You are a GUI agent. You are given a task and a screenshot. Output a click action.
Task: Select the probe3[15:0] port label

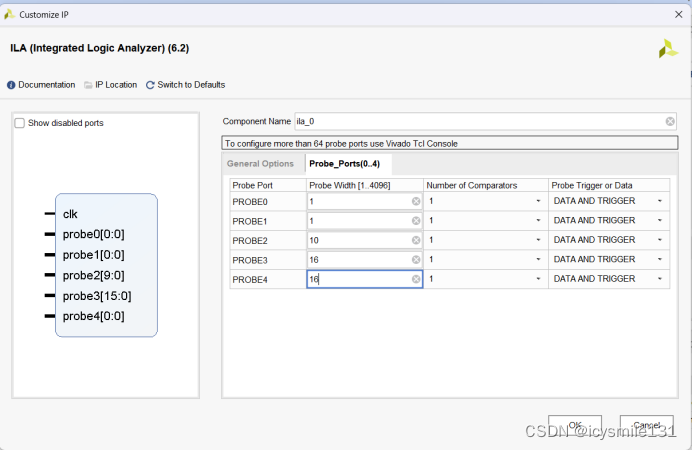coord(97,296)
